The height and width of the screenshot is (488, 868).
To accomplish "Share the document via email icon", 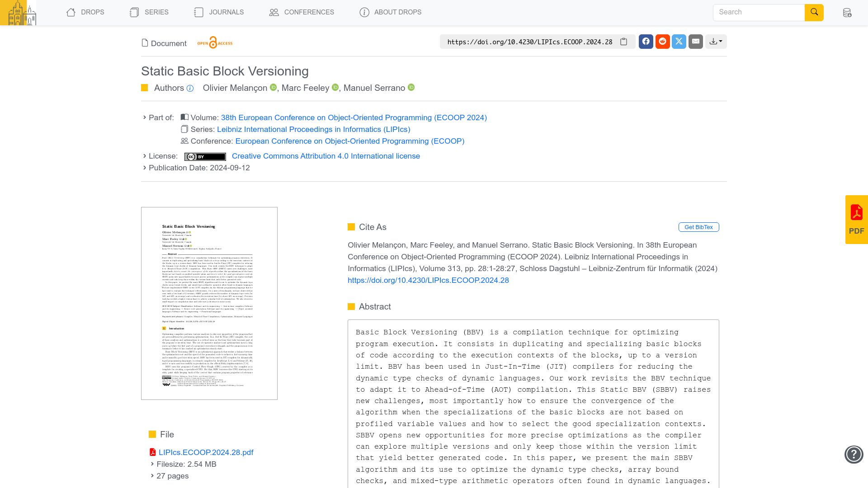I will point(696,42).
